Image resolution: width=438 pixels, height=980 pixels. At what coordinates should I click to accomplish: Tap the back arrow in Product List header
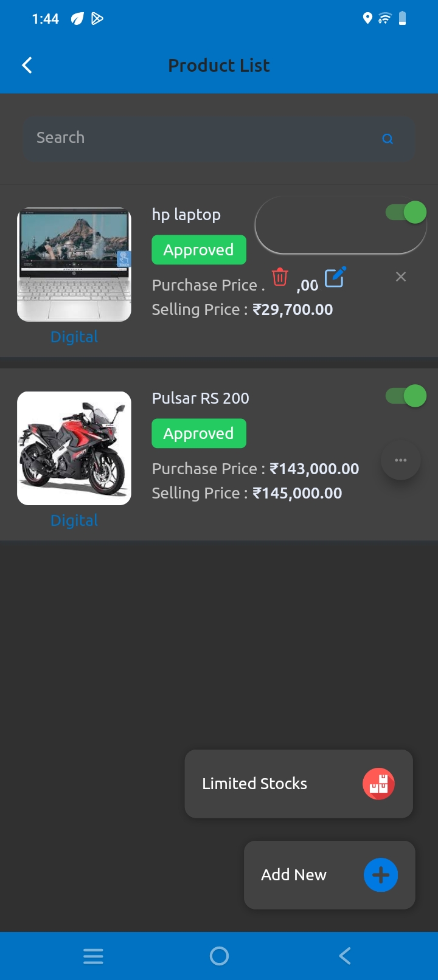27,66
